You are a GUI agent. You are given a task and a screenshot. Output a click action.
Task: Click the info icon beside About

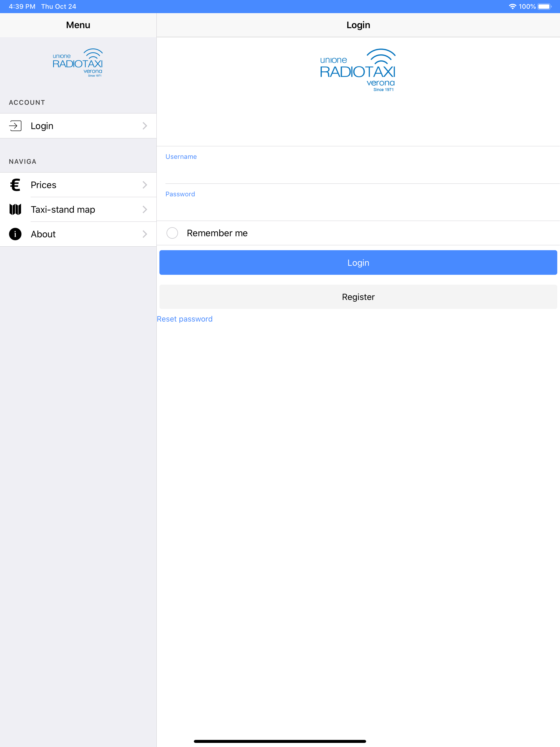tap(15, 234)
